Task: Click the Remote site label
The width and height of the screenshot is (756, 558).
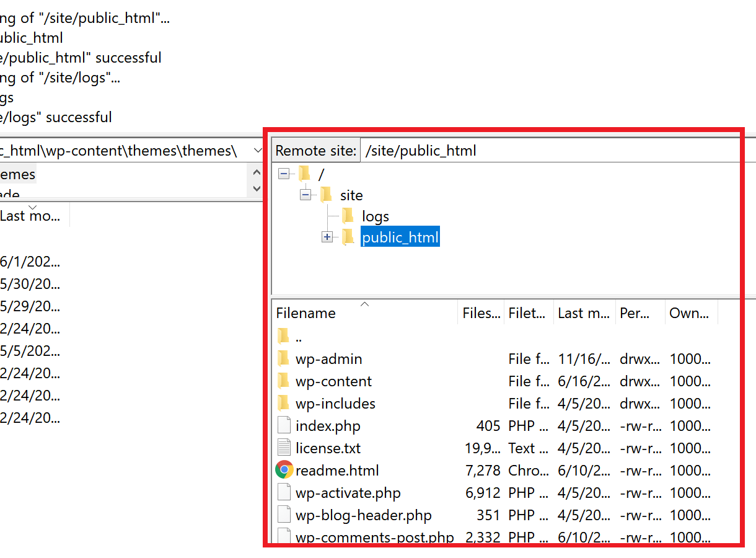Action: 316,151
